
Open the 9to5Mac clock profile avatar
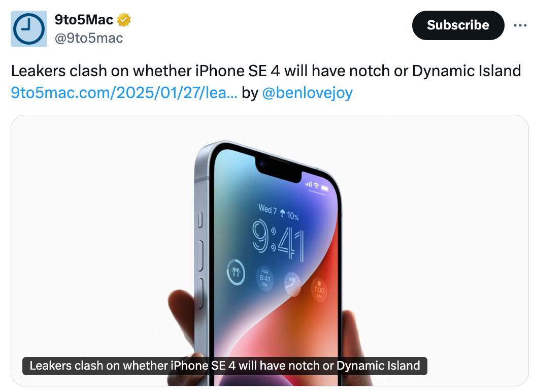tap(29, 29)
